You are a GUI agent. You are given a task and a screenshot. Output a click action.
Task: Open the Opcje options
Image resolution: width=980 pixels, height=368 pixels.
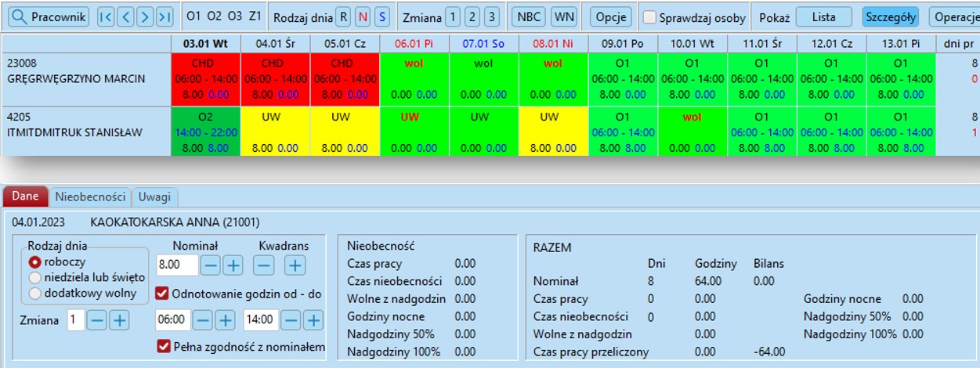611,16
